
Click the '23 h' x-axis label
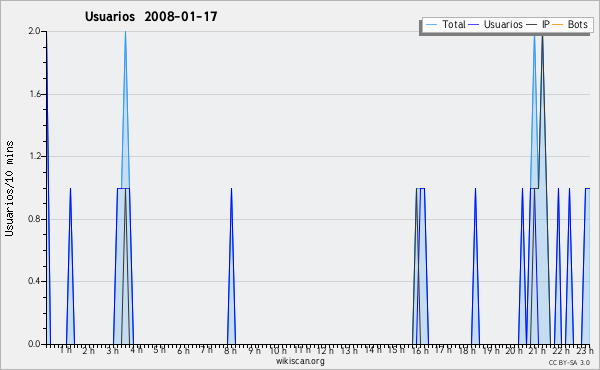(585, 350)
